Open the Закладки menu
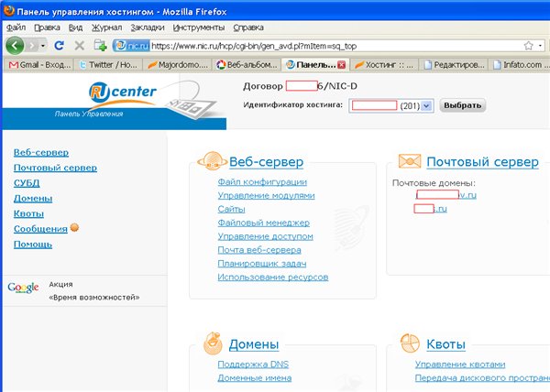This screenshot has height=392, width=550. tap(148, 27)
